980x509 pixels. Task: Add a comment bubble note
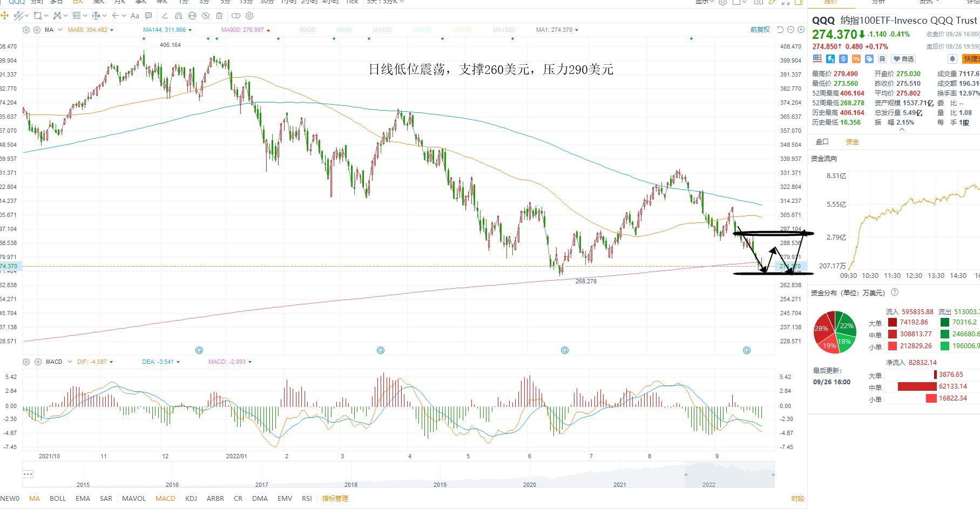148,16
